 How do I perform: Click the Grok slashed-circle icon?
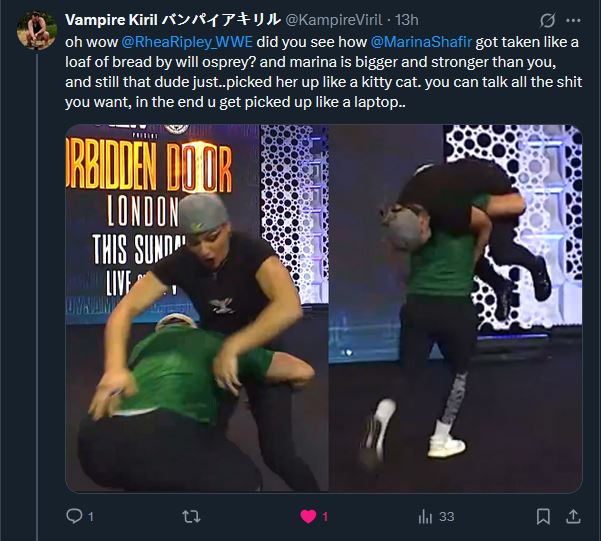[x=547, y=20]
